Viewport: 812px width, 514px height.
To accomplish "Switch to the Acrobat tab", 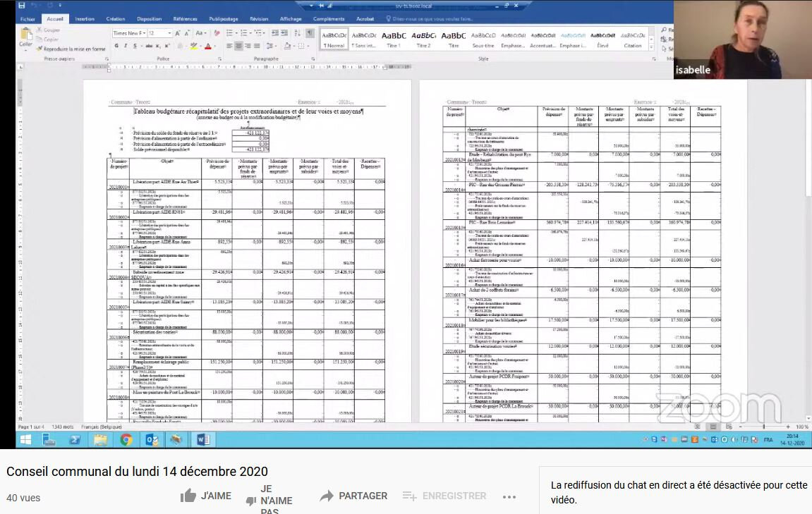I will (x=365, y=18).
